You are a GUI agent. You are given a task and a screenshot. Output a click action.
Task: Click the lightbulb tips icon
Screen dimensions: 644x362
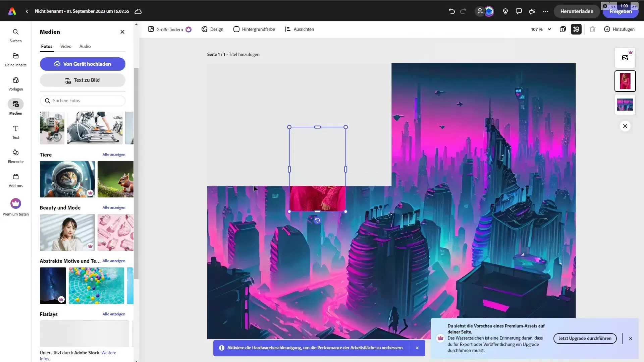(x=505, y=11)
